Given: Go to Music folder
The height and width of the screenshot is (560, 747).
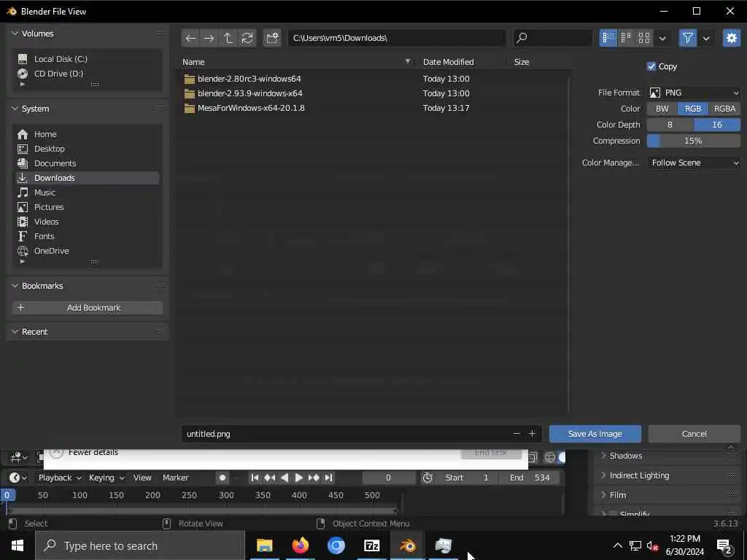Looking at the screenshot, I should tap(88, 192).
